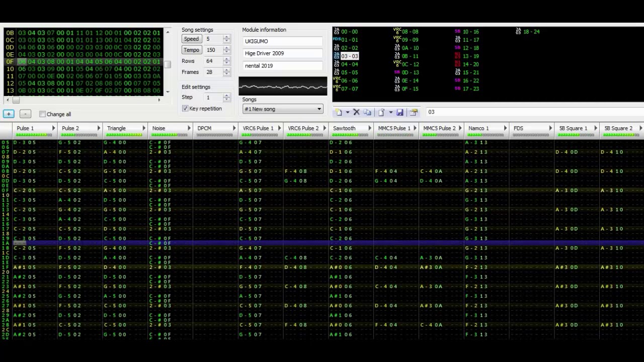Open the load instrument dropdown arrow

point(390,113)
